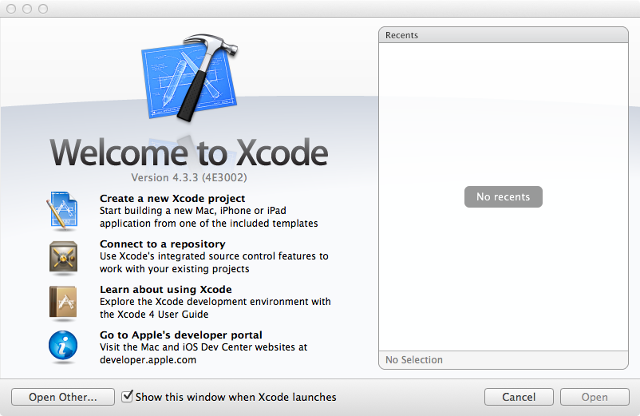
Task: Click the window zoom button
Action: [x=43, y=9]
